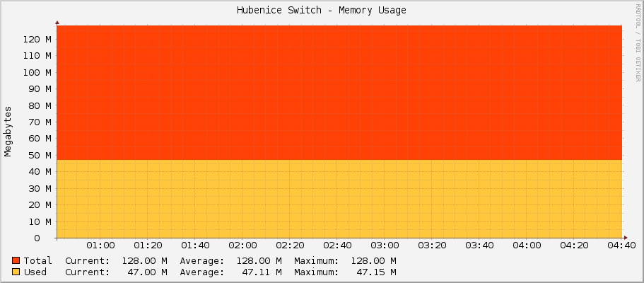The height and width of the screenshot is (283, 644).
Task: Click the '04:40' time axis label
Action: click(x=621, y=246)
